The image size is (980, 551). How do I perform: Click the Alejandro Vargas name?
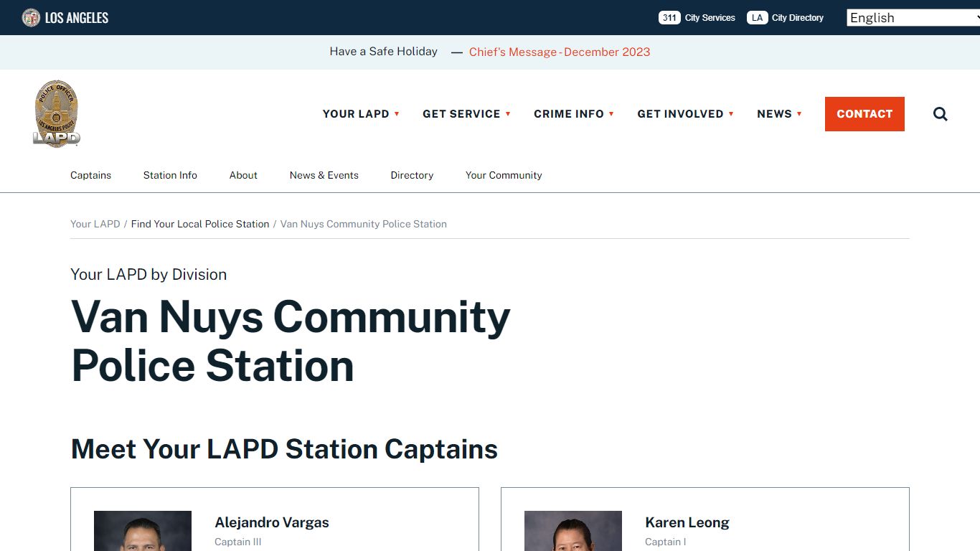click(272, 522)
